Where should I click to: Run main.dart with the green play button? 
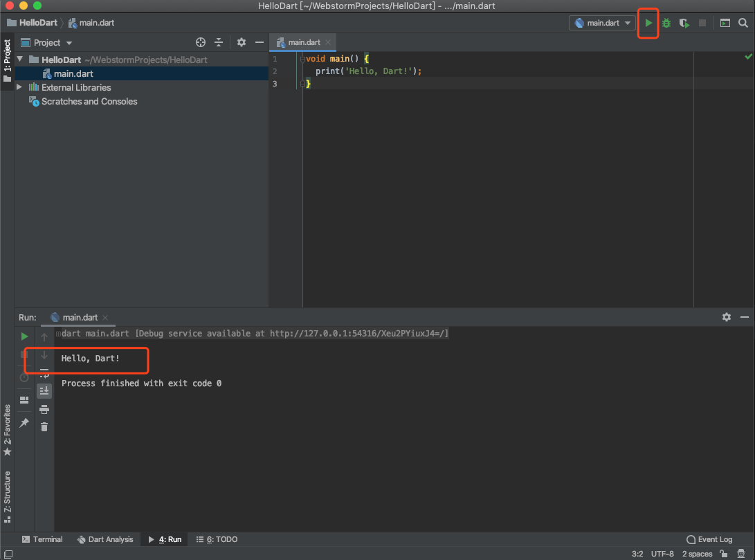click(648, 23)
